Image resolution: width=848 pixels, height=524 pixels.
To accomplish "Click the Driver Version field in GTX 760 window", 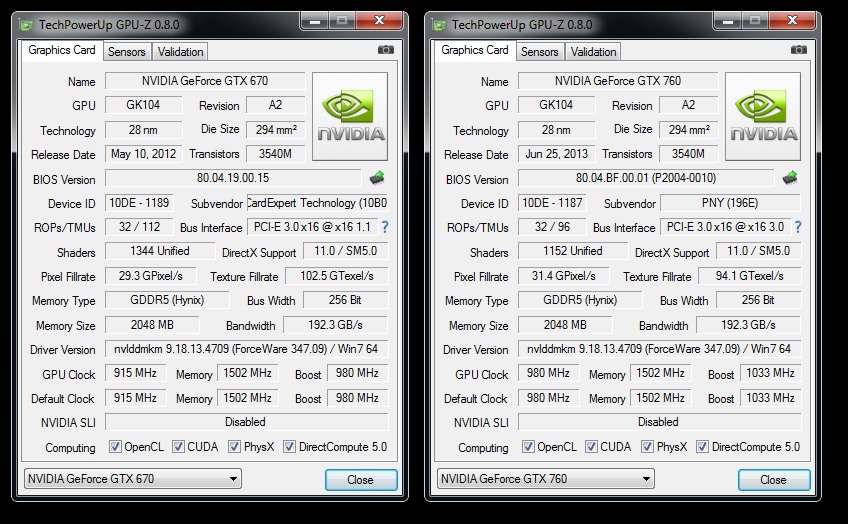I will tap(660, 349).
